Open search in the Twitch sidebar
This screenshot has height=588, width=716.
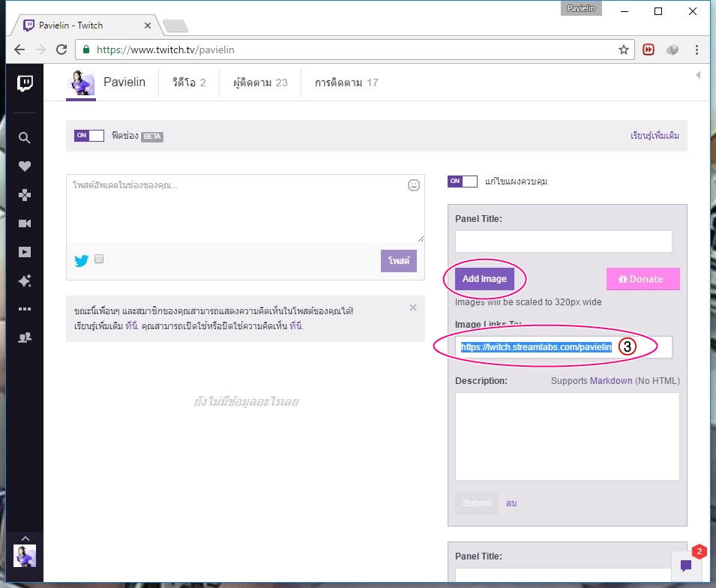point(25,137)
